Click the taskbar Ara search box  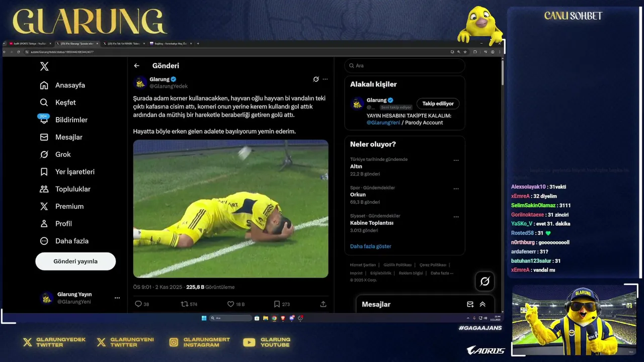[x=230, y=318]
